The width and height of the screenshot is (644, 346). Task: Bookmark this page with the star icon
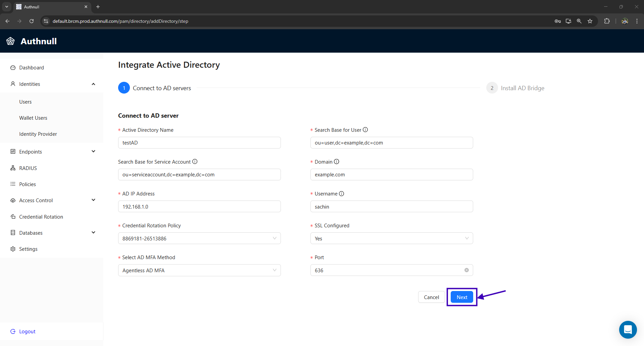coord(590,21)
